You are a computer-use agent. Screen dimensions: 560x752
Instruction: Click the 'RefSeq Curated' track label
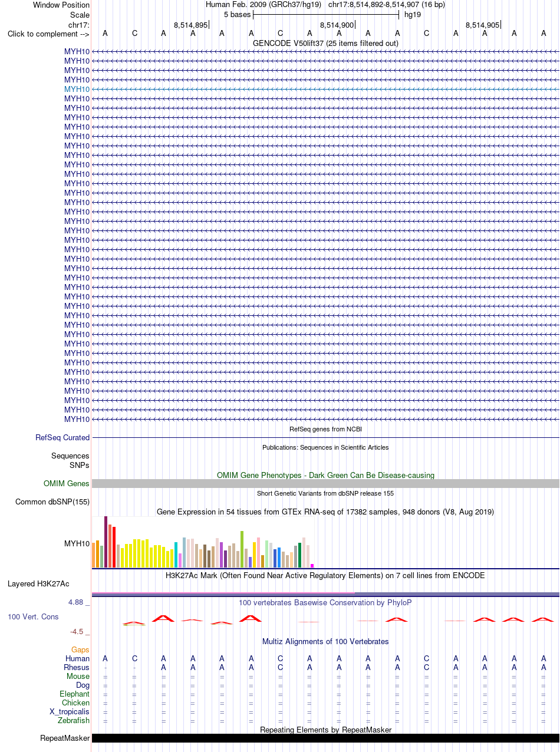(x=62, y=438)
